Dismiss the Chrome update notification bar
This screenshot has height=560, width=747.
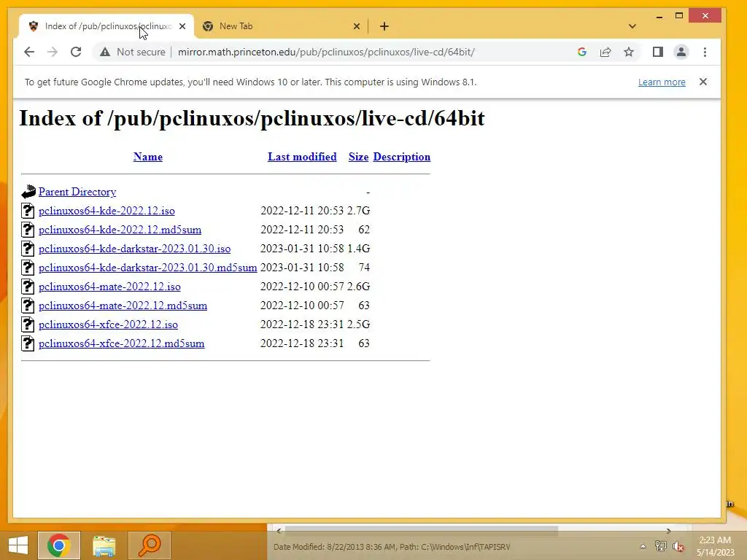[703, 82]
